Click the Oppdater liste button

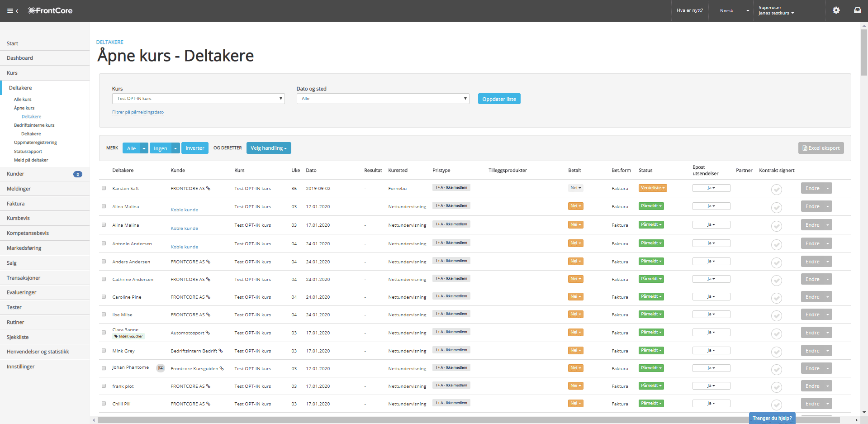pos(499,99)
